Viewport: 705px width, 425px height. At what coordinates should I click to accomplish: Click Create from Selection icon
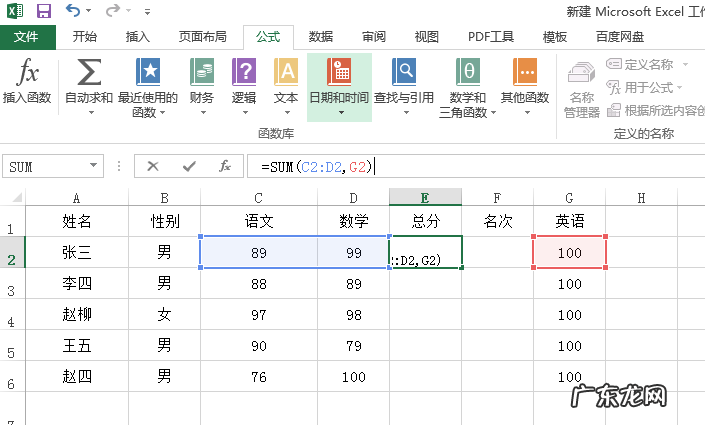pyautogui.click(x=614, y=110)
